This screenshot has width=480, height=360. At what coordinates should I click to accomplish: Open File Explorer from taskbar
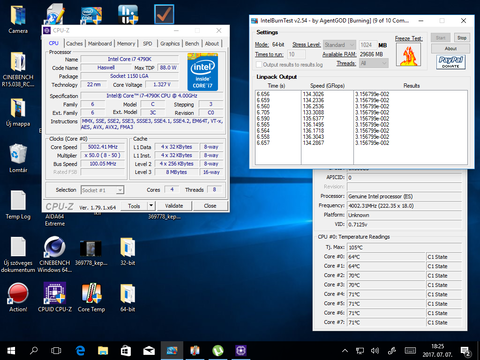tap(103, 351)
